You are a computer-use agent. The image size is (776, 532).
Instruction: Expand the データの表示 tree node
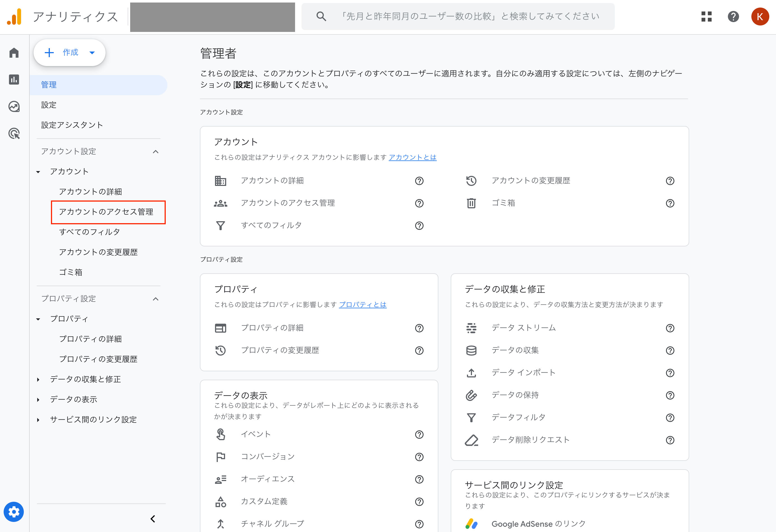coord(38,400)
